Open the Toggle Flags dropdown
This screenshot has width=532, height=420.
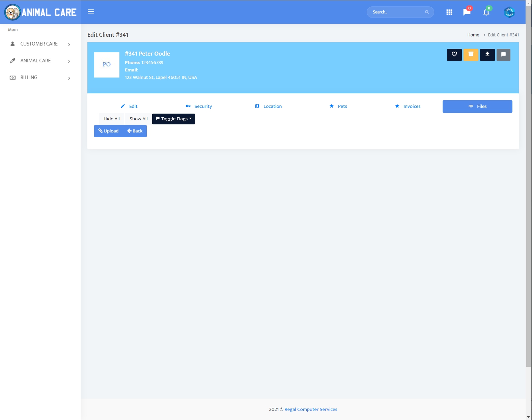point(173,119)
